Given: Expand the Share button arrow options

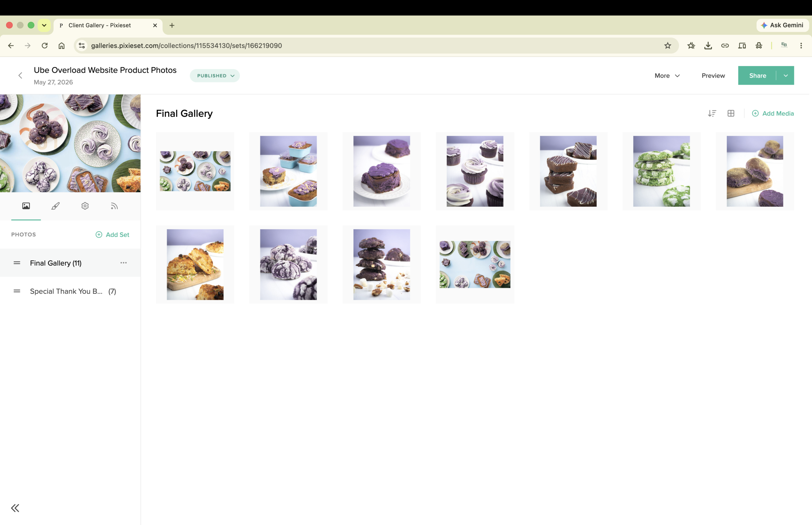Looking at the screenshot, I should (785, 76).
